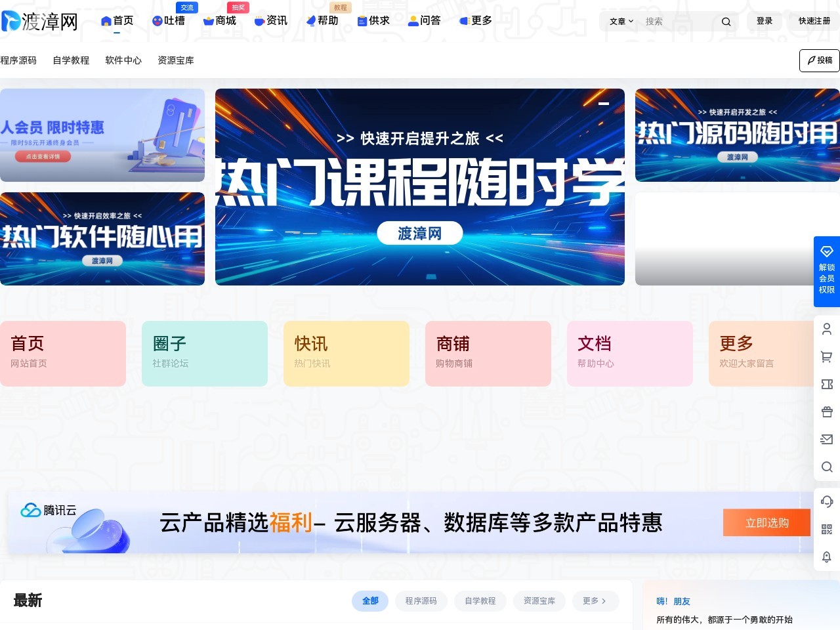Image resolution: width=840 pixels, height=630 pixels.
Task: Click the sidebar search magnifier icon
Action: [x=826, y=467]
